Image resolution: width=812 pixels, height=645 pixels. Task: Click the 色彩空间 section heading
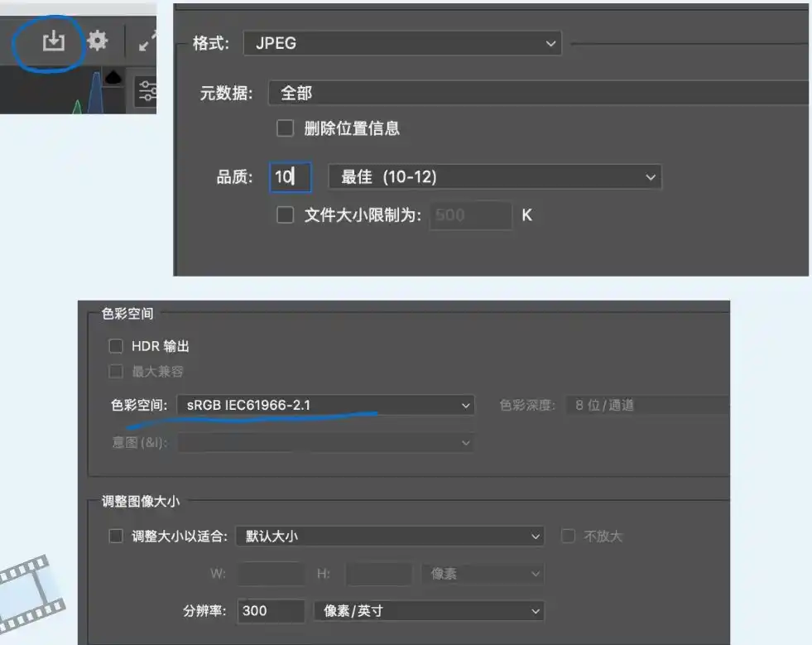tap(127, 314)
